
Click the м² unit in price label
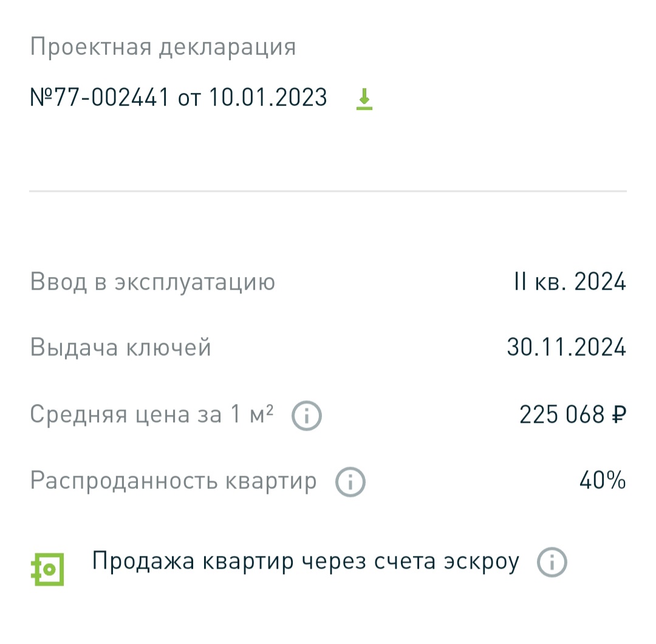[261, 414]
